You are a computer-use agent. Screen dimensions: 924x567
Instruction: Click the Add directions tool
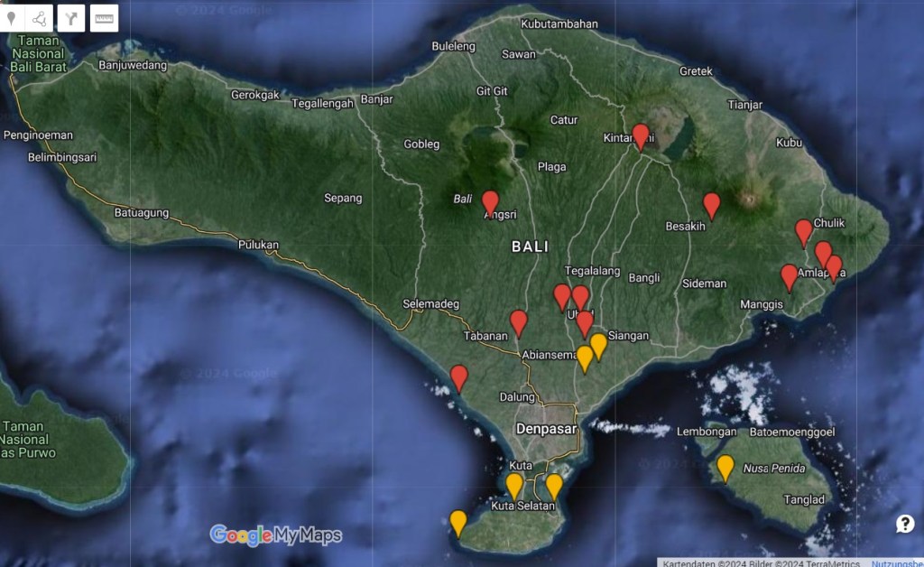click(72, 18)
